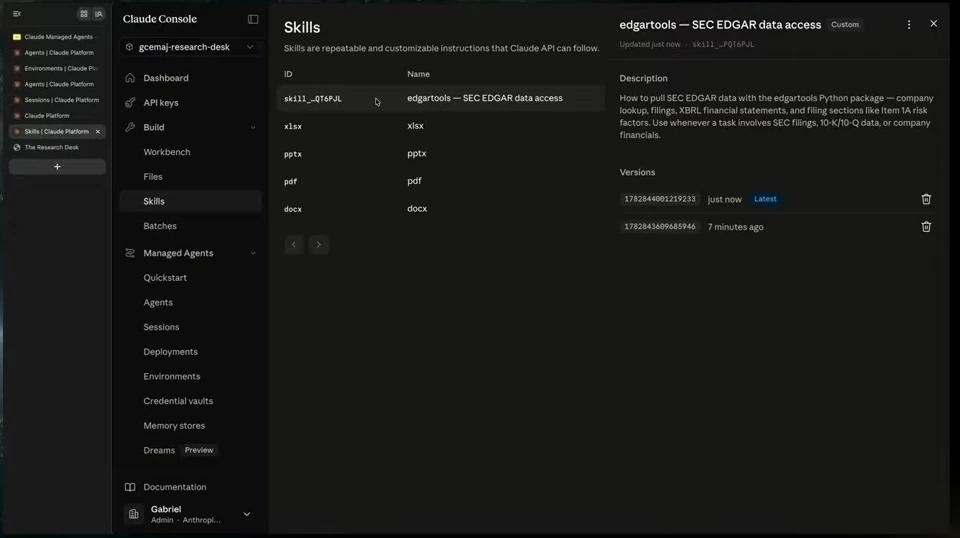960x538 pixels.
Task: Open Environments in sidebar
Action: point(171,376)
